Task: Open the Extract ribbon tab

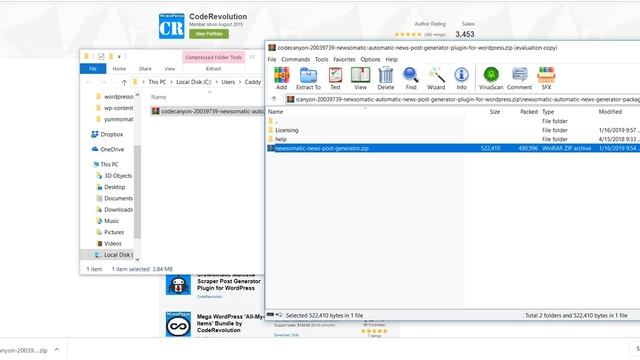Action: 213,69
